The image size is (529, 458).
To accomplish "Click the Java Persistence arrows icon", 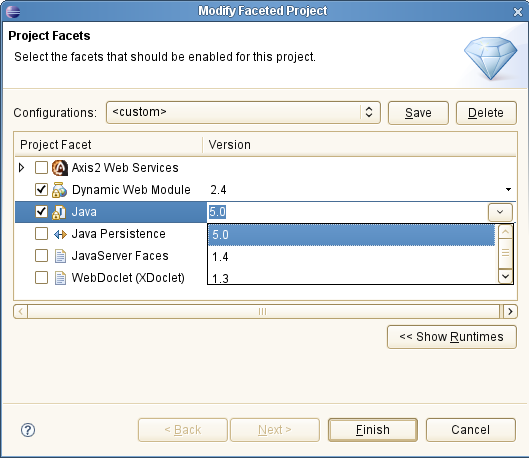I will (60, 234).
